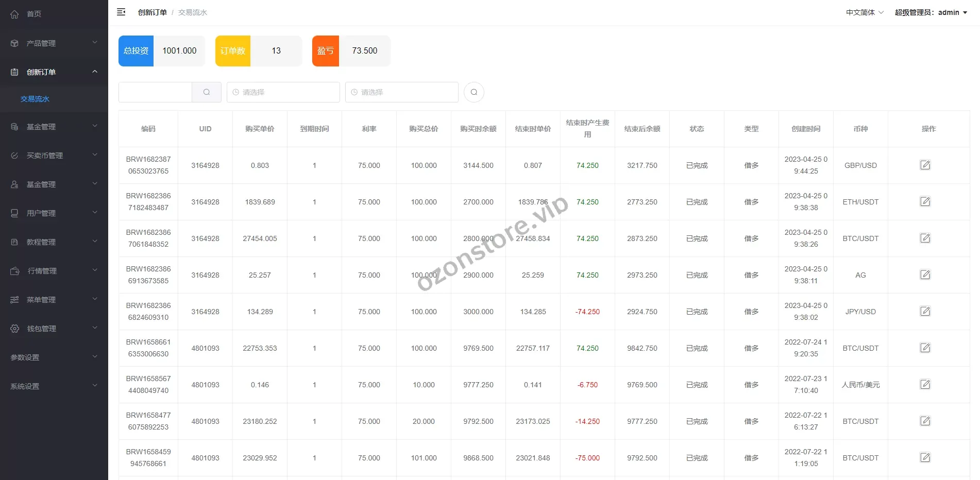The image size is (980, 480).
Task: Expand the 钱包管理 menu
Action: pyautogui.click(x=54, y=329)
